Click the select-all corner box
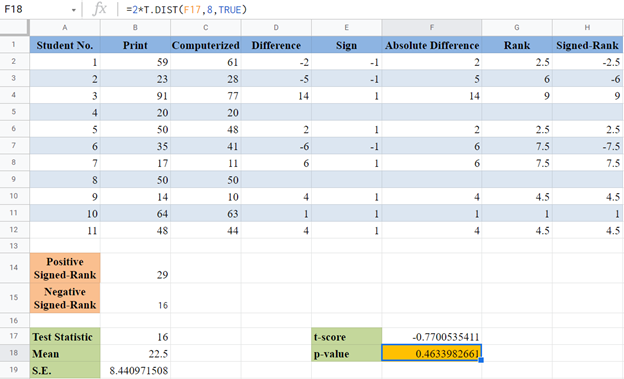Screen dimensions: 624x379 coord(14,27)
